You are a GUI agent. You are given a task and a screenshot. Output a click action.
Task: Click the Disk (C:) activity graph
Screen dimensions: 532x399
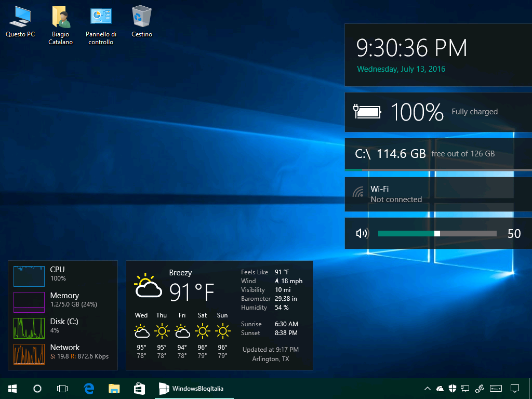point(29,328)
